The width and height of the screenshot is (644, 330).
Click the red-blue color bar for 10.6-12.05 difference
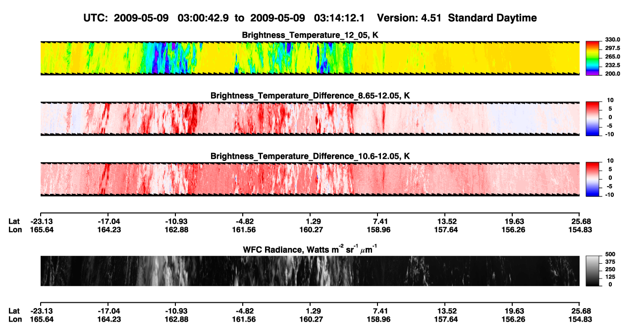pyautogui.click(x=593, y=179)
